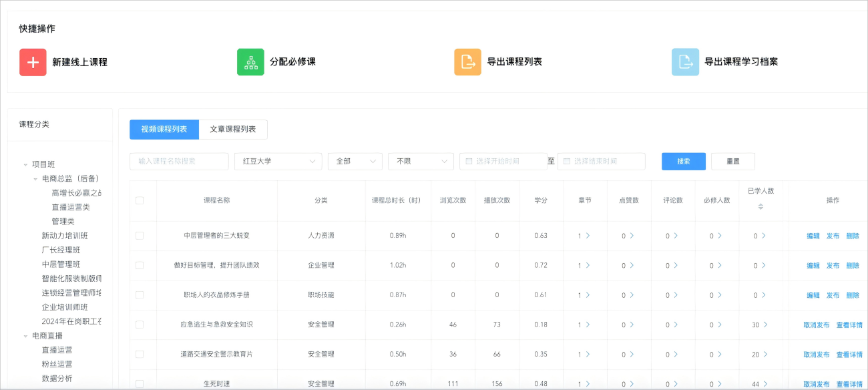
Task: Click 删除 for 职场人的衣品修炼手册
Action: 853,295
